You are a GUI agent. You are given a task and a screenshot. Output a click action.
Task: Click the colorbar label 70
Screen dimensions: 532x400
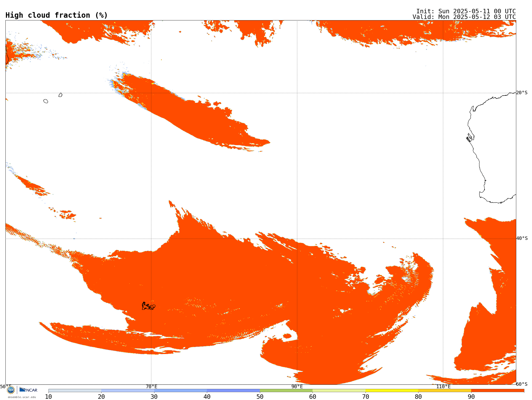(x=366, y=397)
